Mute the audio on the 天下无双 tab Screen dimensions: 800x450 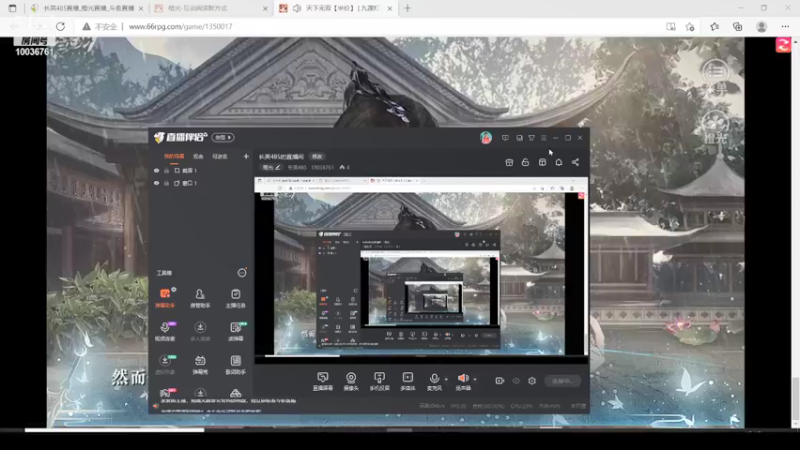click(x=297, y=8)
